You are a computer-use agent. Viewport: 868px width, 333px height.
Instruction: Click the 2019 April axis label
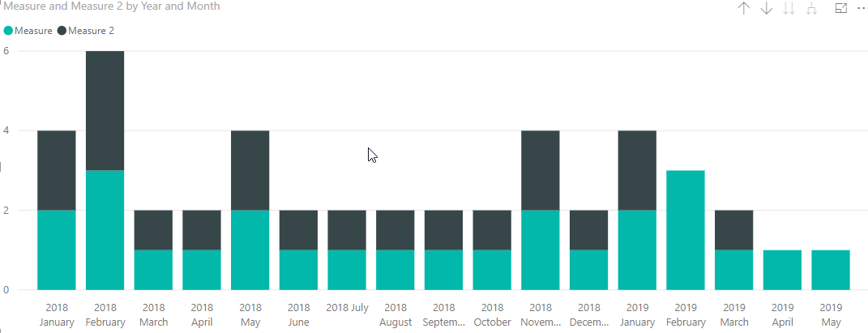782,314
